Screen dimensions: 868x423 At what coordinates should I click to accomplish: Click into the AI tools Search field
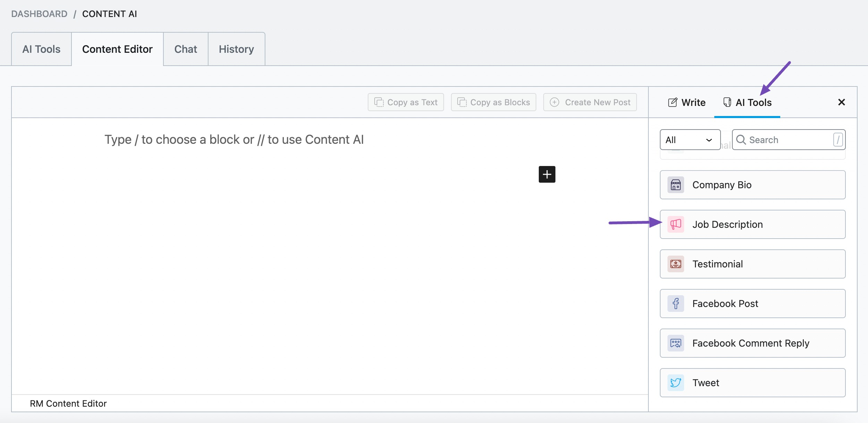coord(789,140)
